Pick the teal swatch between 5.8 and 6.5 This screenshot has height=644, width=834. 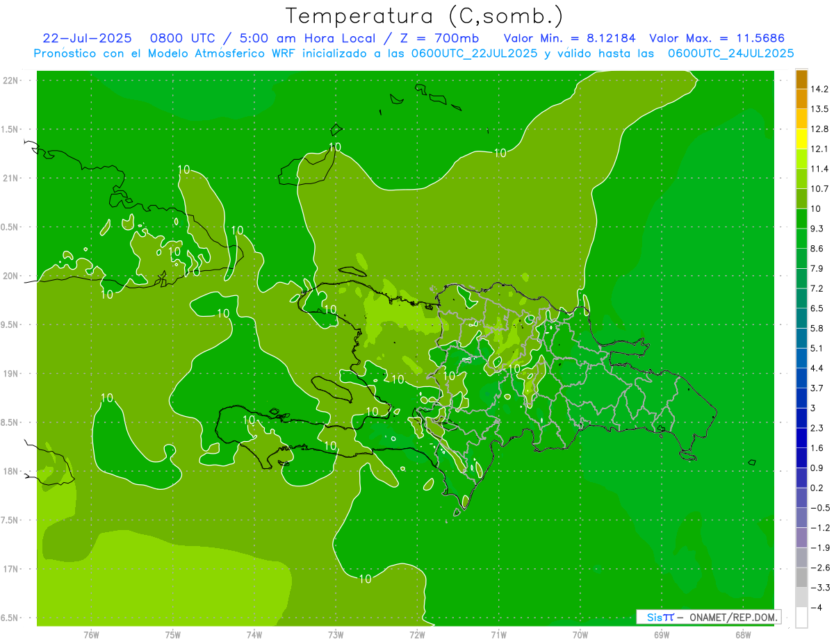(801, 317)
